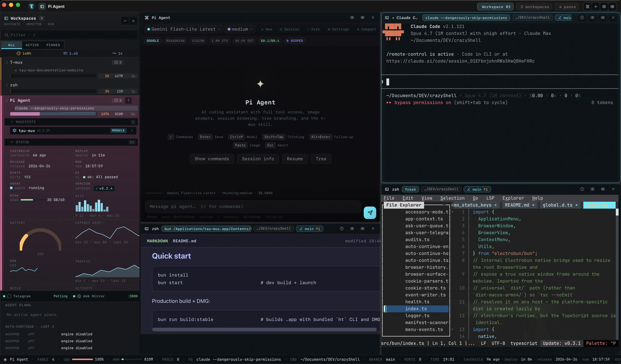Open the Selection menu in fresh editor
This screenshot has height=364, width=621.
tap(452, 198)
